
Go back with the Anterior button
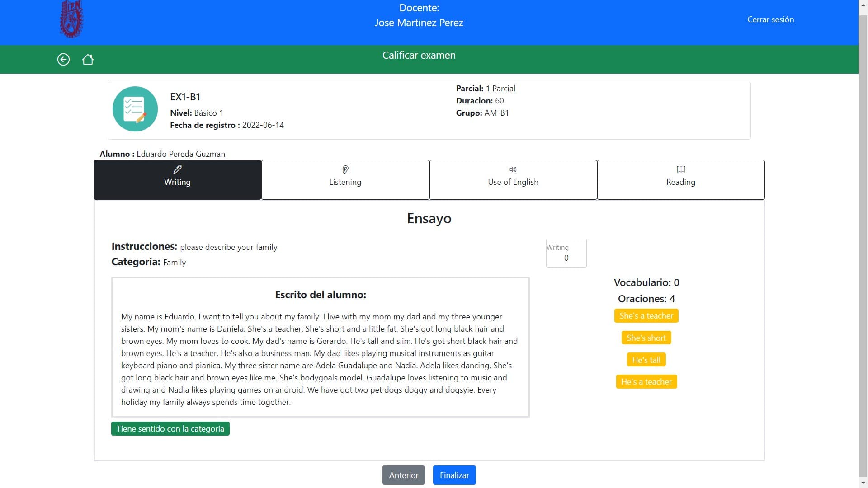[403, 475]
